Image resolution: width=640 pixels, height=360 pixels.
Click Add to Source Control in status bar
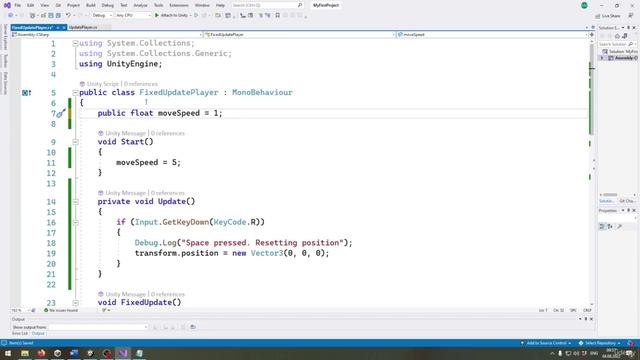tap(546, 343)
